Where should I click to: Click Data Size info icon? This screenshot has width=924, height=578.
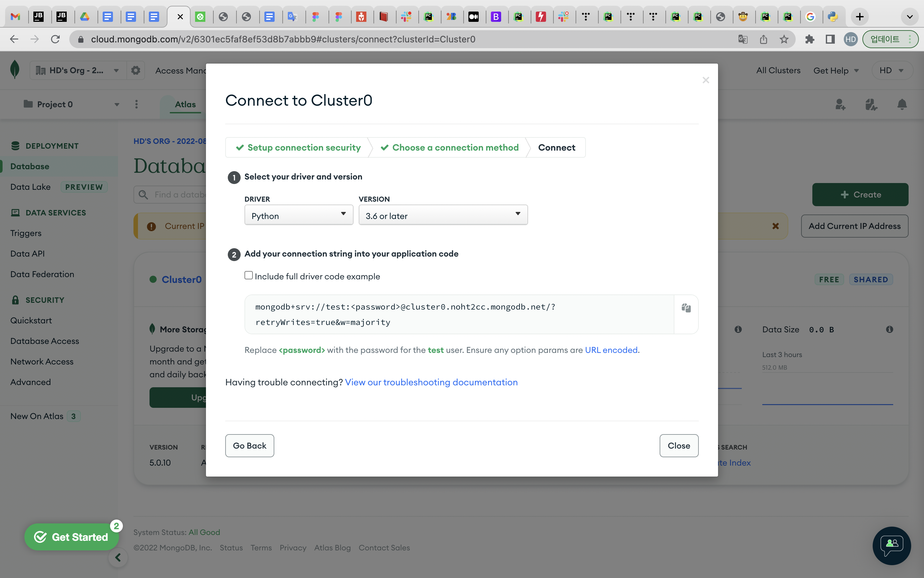(890, 329)
